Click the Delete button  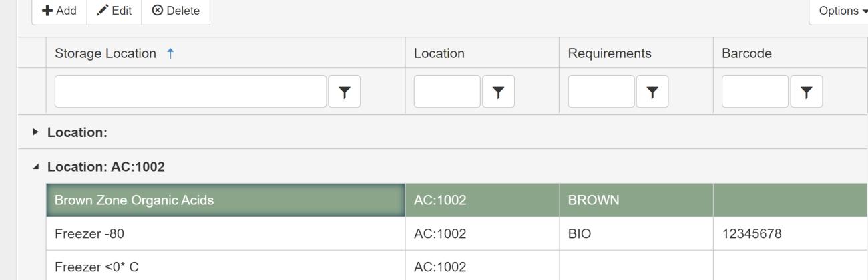(176, 11)
